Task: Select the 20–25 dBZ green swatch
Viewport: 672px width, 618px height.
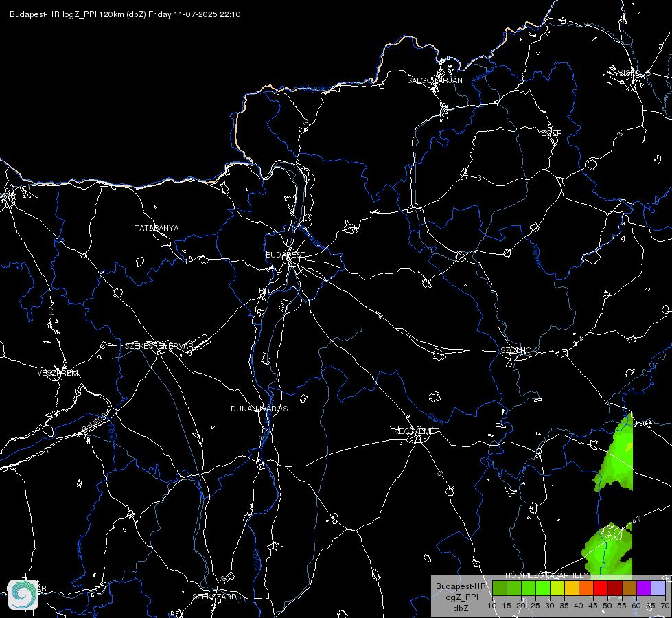Action: (529, 588)
